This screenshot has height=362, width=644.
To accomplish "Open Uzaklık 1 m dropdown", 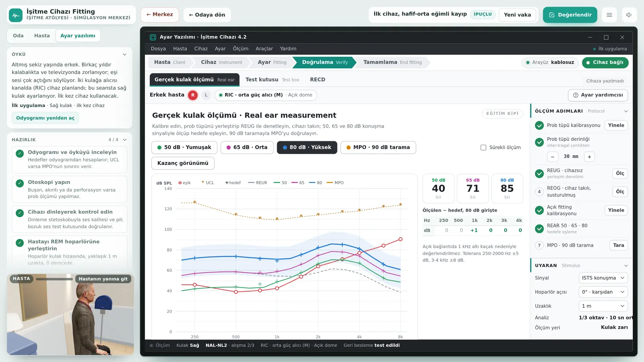I will coord(603,306).
